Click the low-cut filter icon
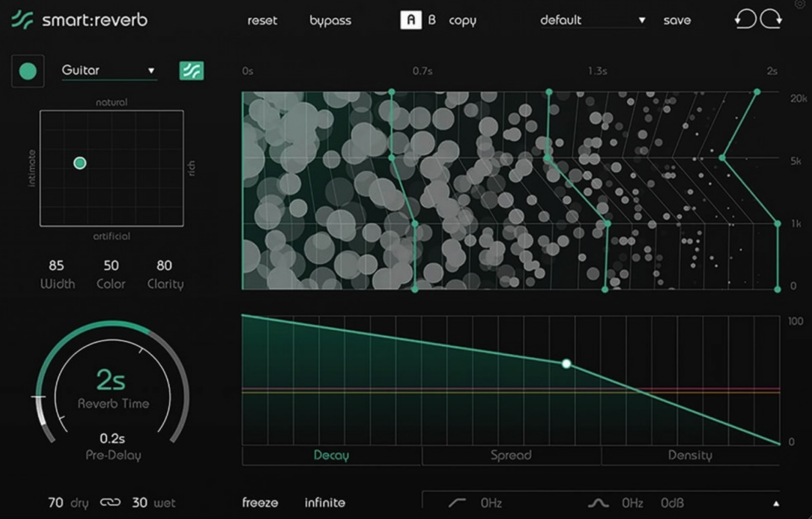 tap(457, 503)
